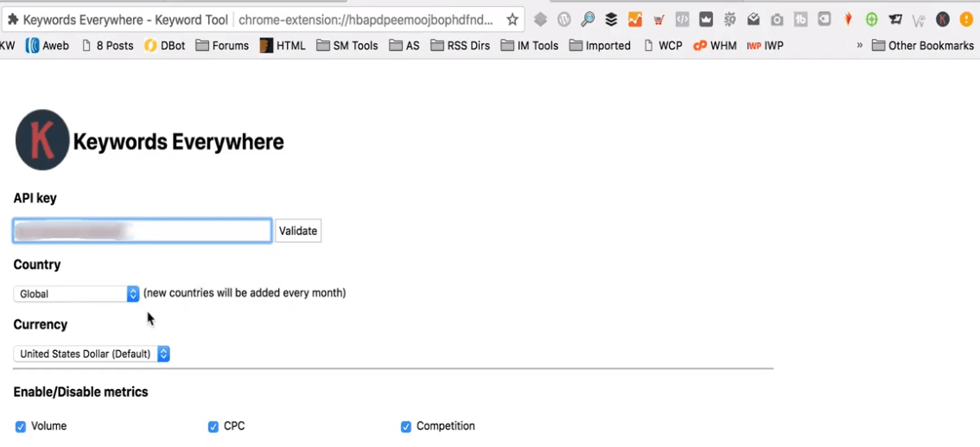
Task: Toggle the Competition metric checkbox
Action: 405,426
